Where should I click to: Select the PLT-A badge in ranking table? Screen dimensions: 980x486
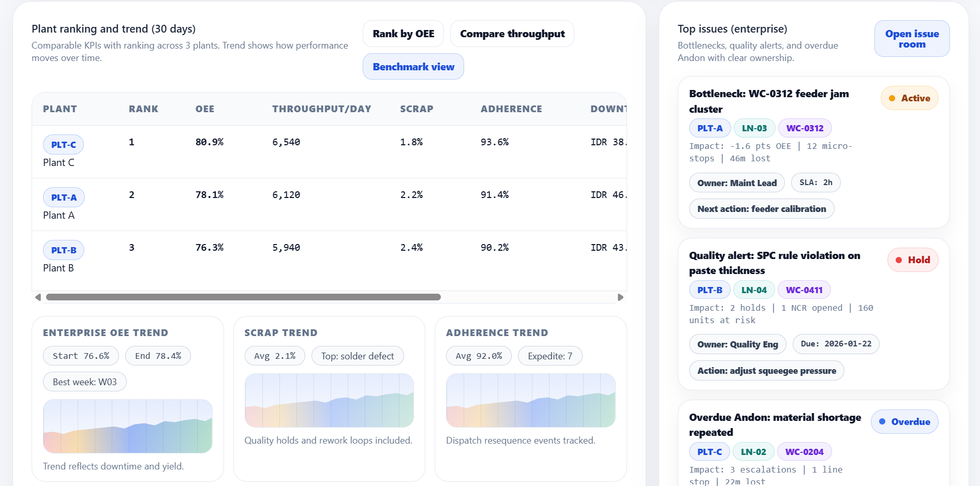[64, 198]
